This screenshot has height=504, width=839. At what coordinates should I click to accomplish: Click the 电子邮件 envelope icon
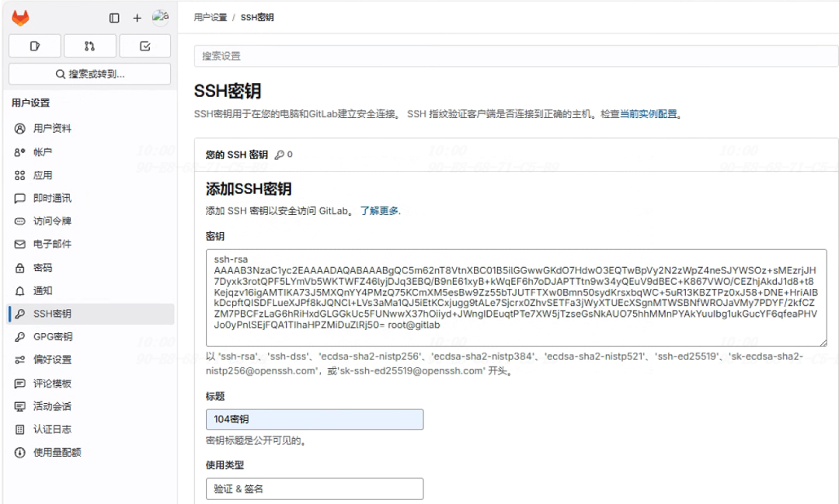click(x=19, y=244)
